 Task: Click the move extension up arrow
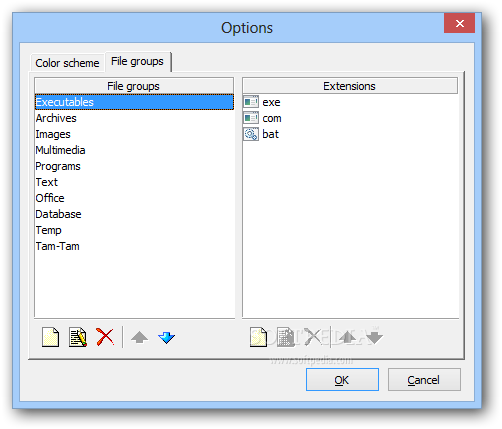point(347,337)
